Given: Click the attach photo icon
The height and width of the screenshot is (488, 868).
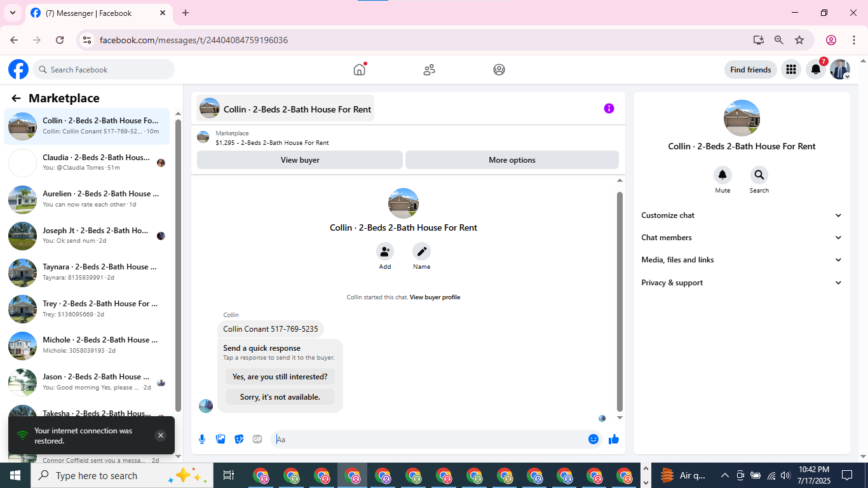Looking at the screenshot, I should click(220, 439).
